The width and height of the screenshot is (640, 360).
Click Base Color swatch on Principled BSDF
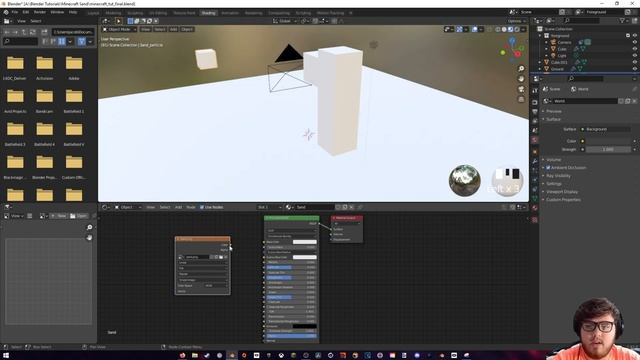(x=304, y=242)
